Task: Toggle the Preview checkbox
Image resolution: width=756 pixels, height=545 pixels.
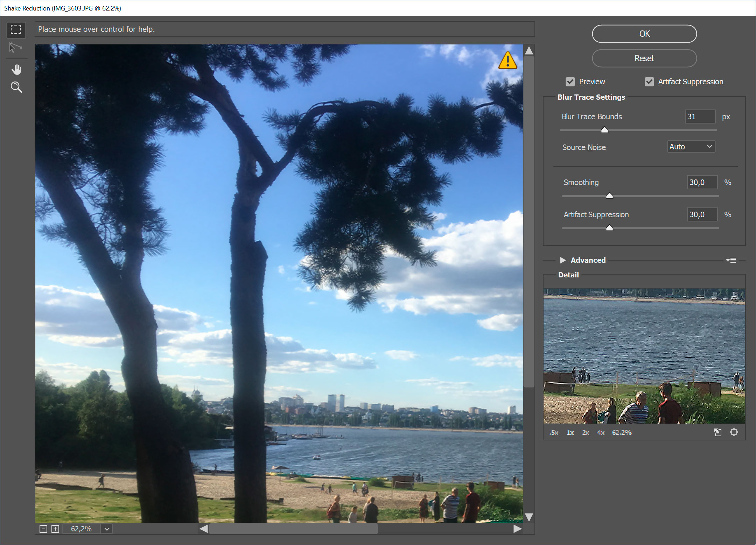Action: (x=570, y=82)
